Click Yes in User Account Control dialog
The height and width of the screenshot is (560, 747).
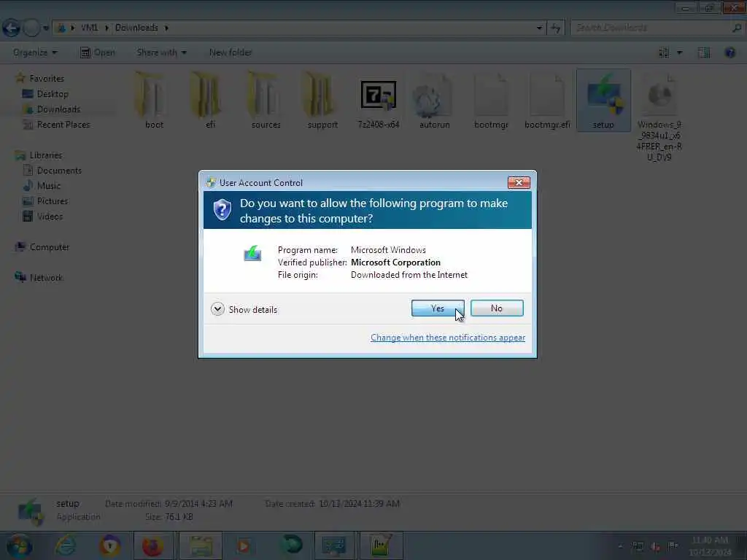438,308
